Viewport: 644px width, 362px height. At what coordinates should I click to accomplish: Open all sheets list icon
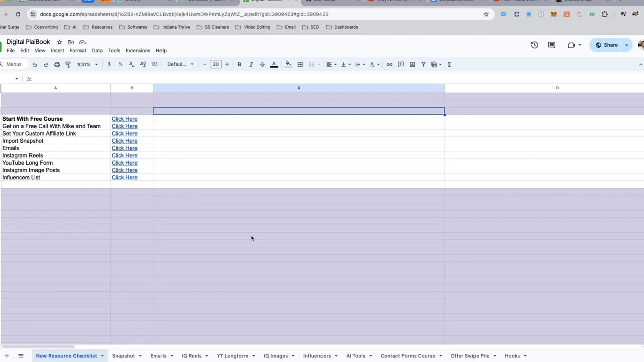(21, 356)
